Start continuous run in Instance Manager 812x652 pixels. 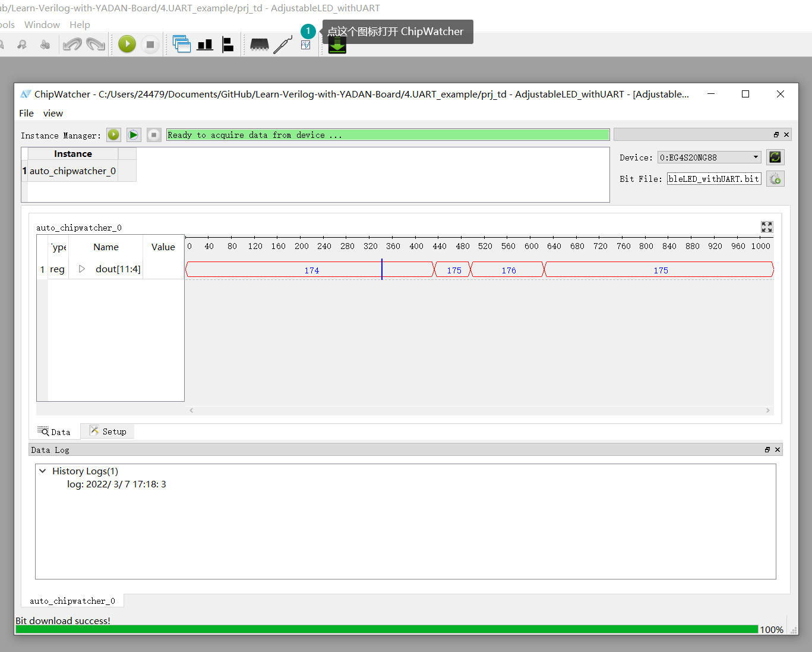(134, 135)
